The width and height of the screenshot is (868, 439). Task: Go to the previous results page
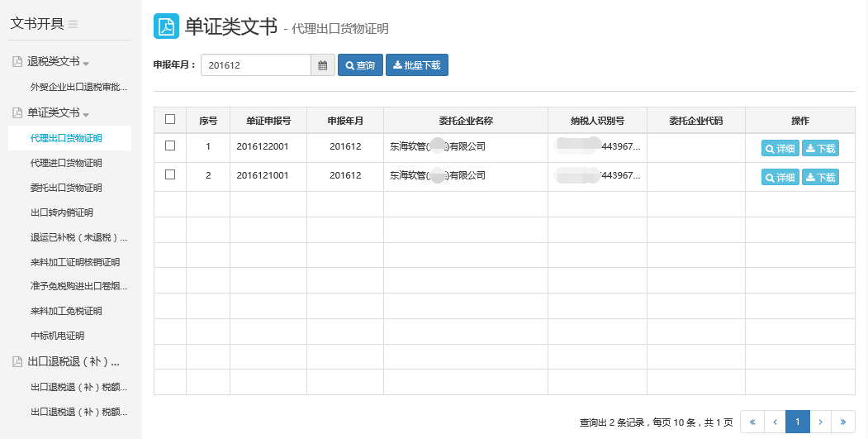click(x=775, y=422)
